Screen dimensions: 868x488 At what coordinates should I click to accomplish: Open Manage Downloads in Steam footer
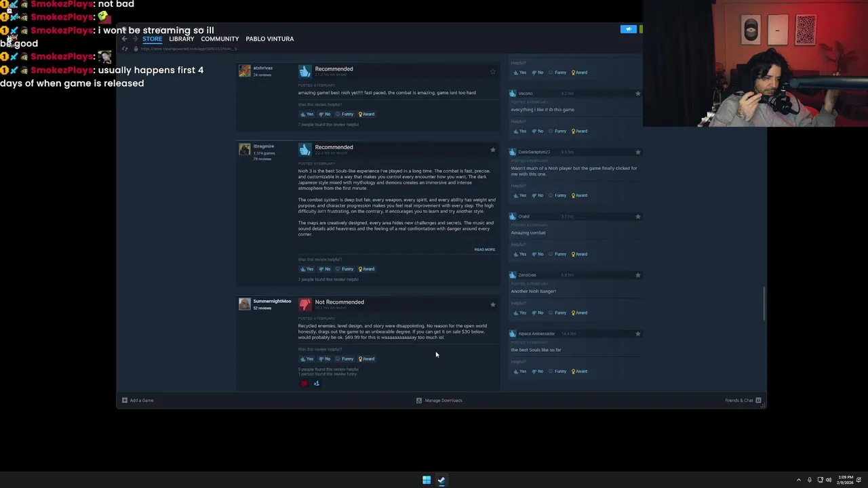click(439, 401)
